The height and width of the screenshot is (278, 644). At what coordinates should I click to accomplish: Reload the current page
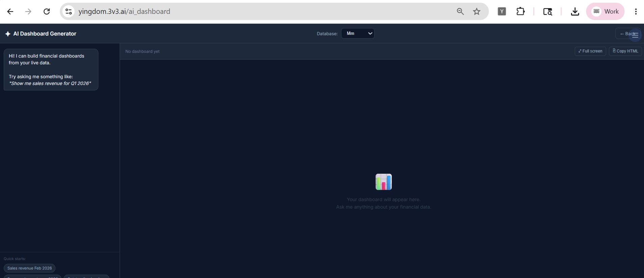pos(47,12)
